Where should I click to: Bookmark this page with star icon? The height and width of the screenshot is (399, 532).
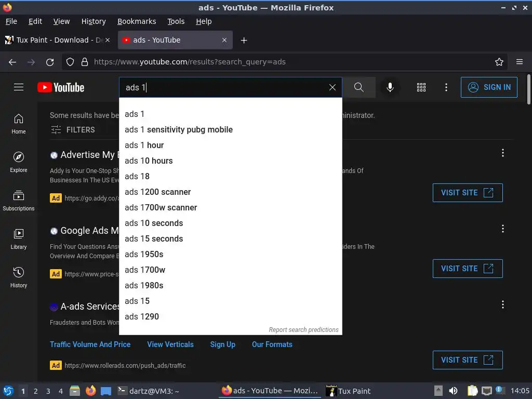(499, 62)
